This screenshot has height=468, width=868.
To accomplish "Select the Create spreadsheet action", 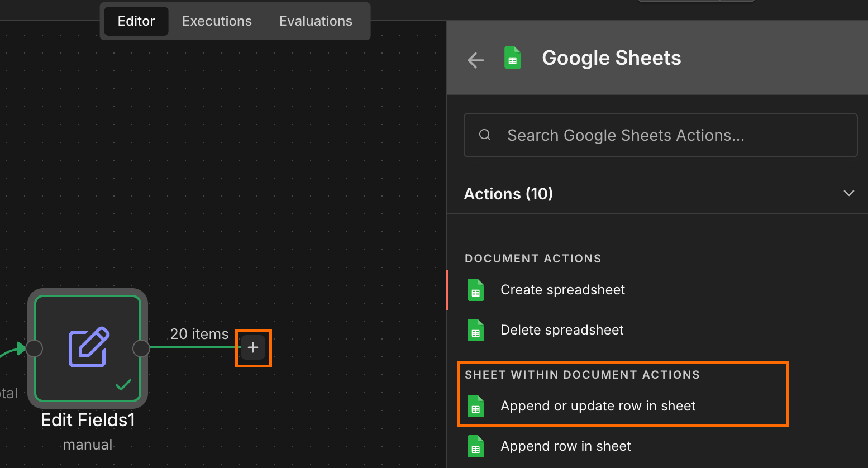I will [x=562, y=289].
